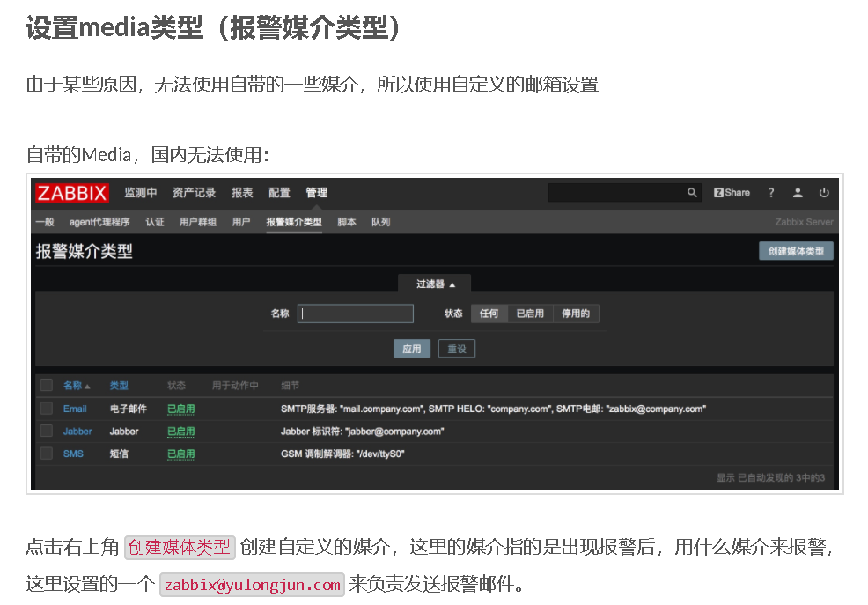Click the SMTP服务器 details text
The width and height of the screenshot is (868, 605).
tap(493, 409)
